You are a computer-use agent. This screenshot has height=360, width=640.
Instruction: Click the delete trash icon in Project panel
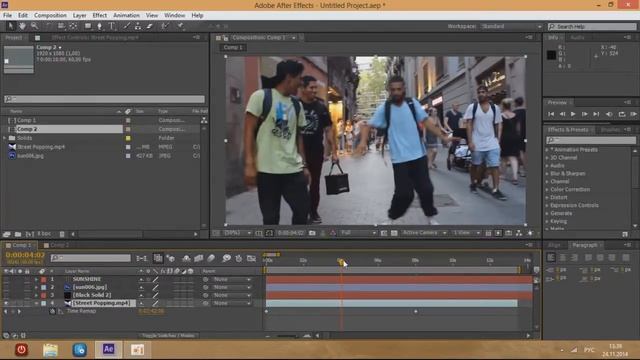[62, 234]
